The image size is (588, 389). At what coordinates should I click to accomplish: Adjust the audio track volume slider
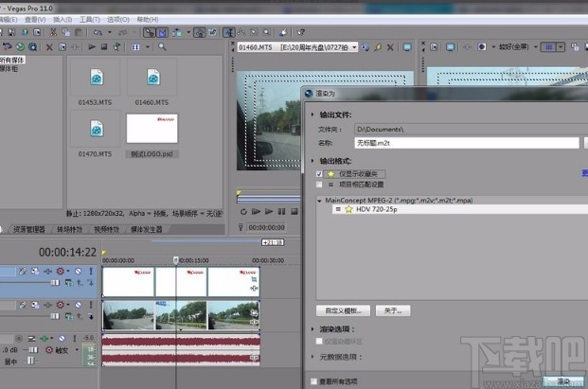coord(33,349)
